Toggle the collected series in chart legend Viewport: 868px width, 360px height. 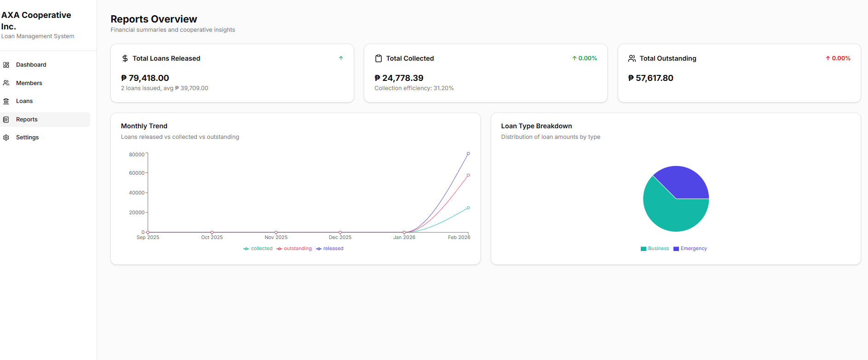click(258, 249)
